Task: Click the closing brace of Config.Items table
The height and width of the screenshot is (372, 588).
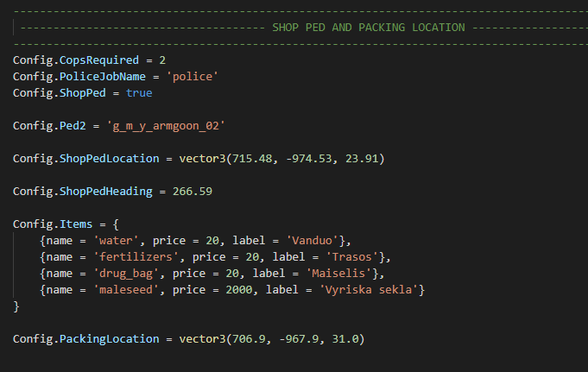Action: (x=16, y=306)
